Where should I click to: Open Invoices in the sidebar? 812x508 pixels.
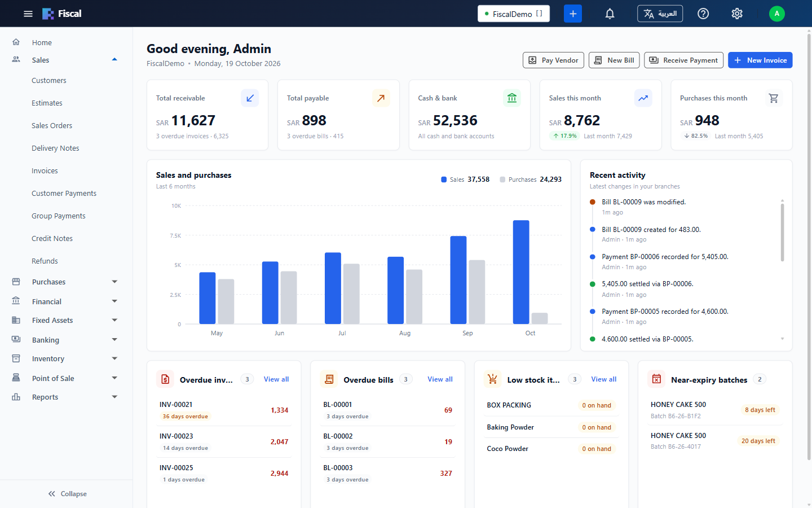[45, 171]
